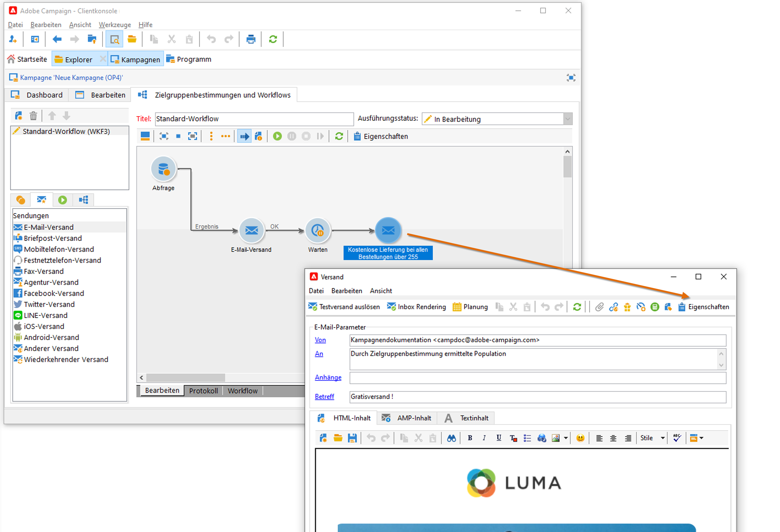Start the workflow with the green play button
The height and width of the screenshot is (532, 780).
[277, 136]
